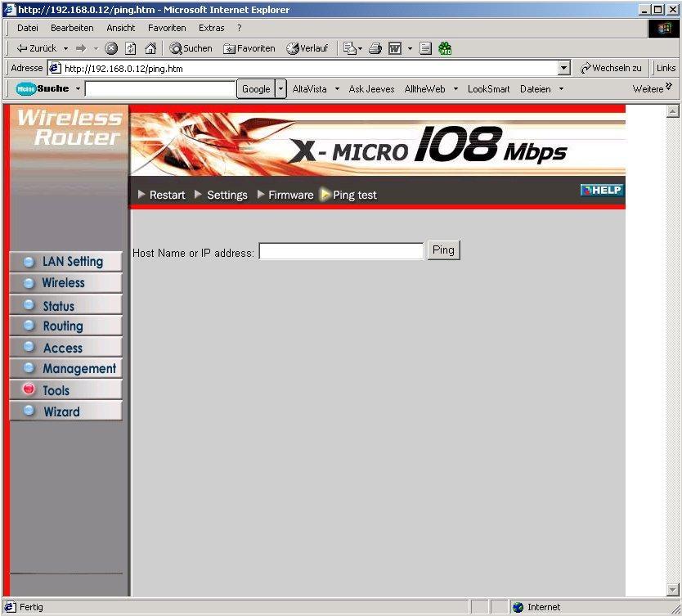Open the Meine Suche dropdown arrow
This screenshot has width=682, height=616.
click(78, 88)
